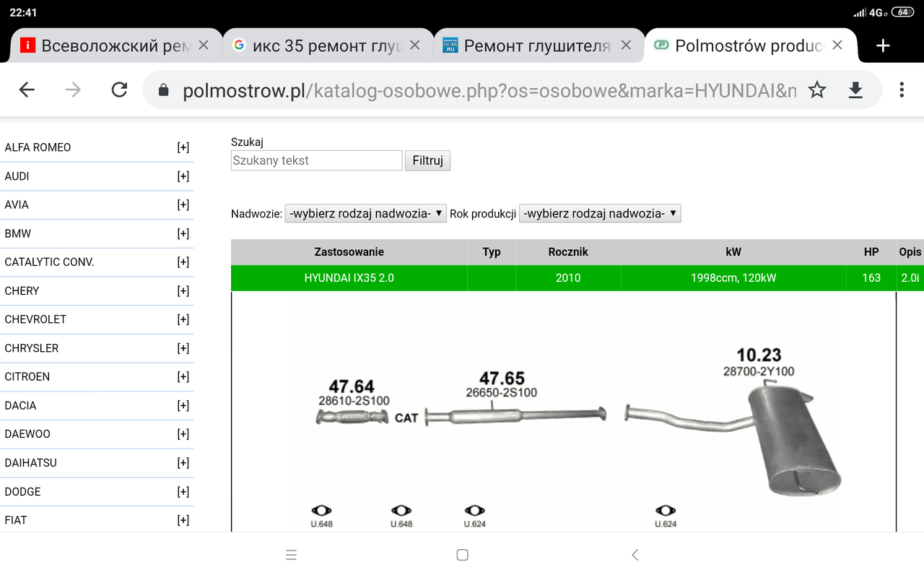The width and height of the screenshot is (924, 578).
Task: Bookmark page with star icon
Action: 817,90
